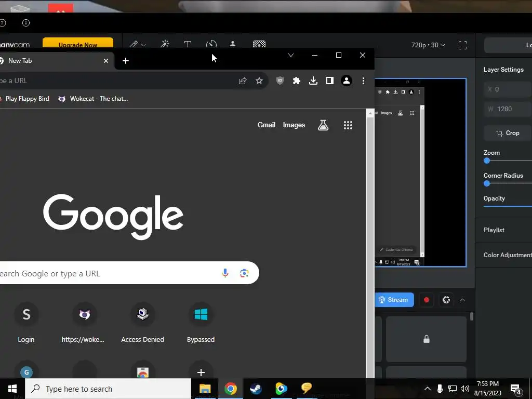Expand the Playlist section
532x399 pixels.
[503, 230]
